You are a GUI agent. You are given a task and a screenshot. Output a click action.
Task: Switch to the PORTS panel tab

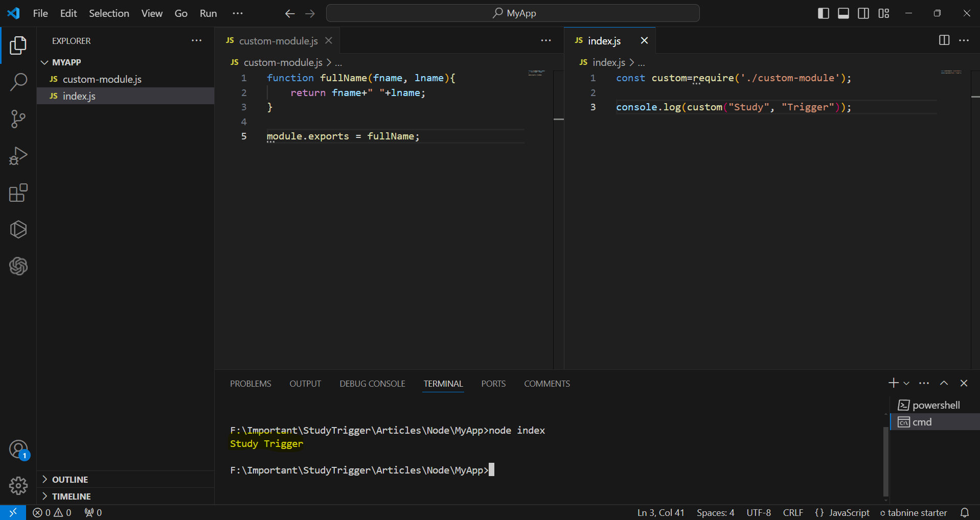[493, 384]
